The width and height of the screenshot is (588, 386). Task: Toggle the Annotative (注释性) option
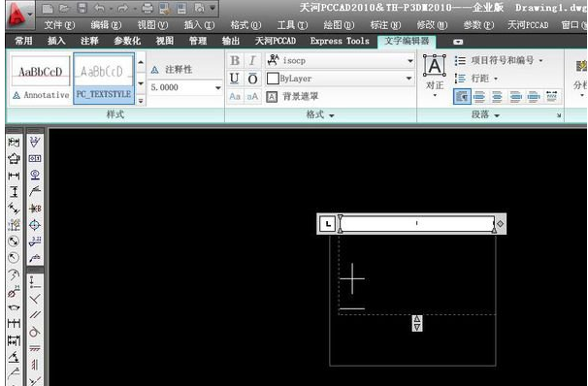[172, 69]
